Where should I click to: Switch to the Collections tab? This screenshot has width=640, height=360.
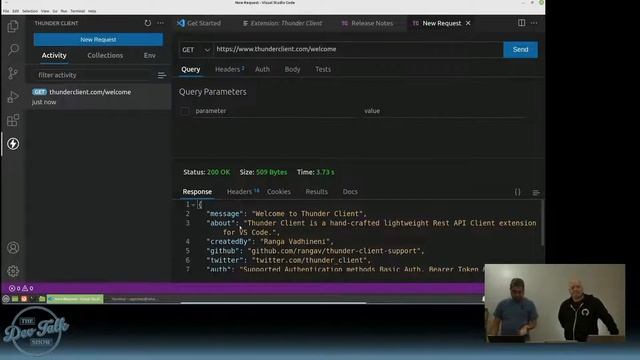click(105, 56)
